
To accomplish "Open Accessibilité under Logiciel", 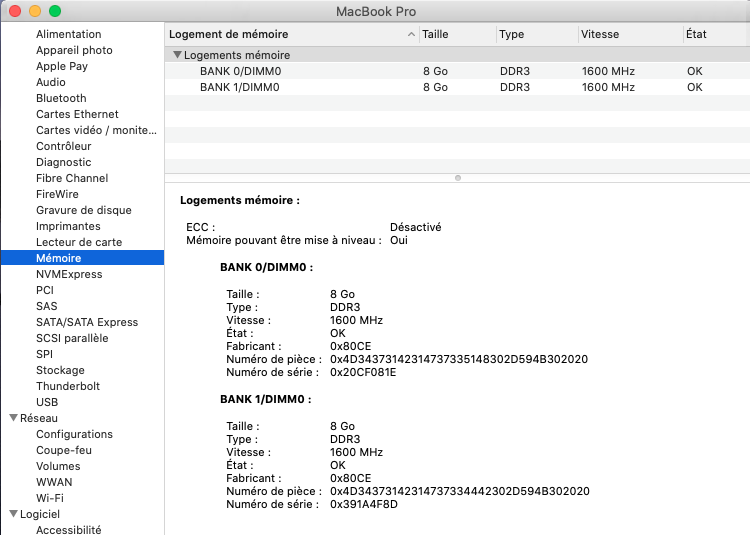I will click(x=68, y=530).
